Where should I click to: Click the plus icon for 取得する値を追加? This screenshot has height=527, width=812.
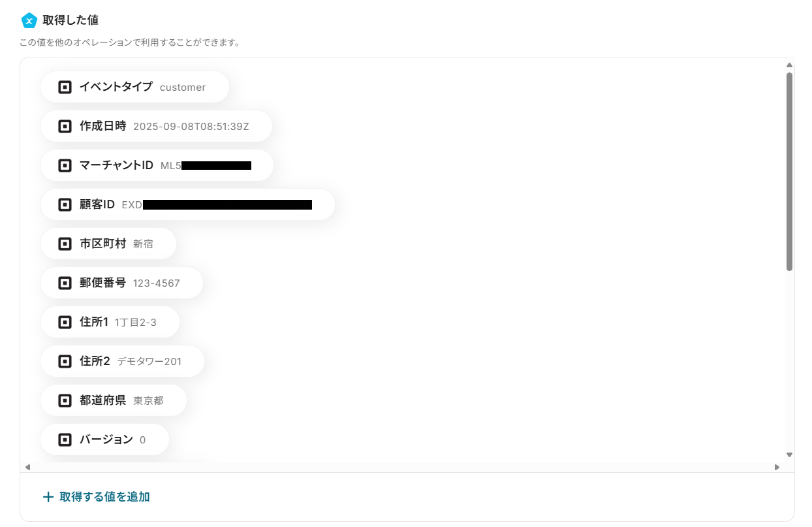click(x=48, y=497)
